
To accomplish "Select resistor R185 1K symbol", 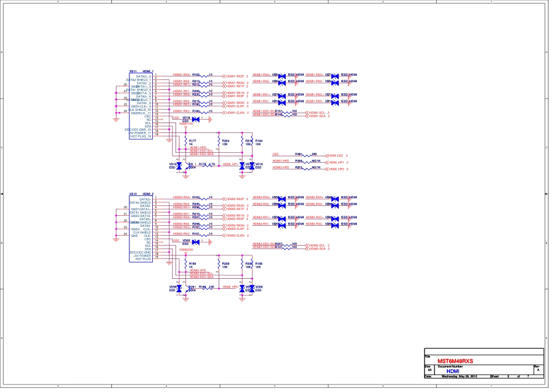I will click(186, 265).
